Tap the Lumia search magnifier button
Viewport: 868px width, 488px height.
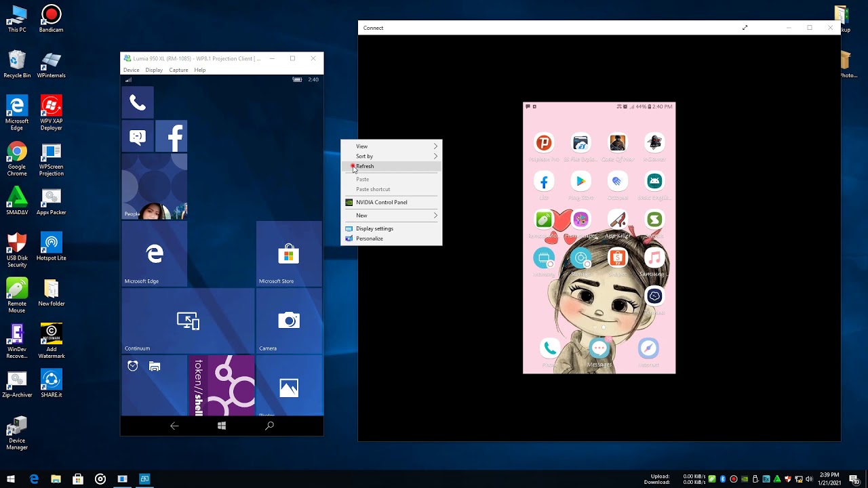269,426
